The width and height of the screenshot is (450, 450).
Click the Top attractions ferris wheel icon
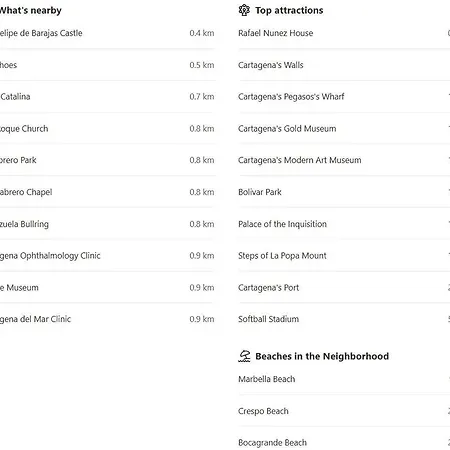click(244, 10)
